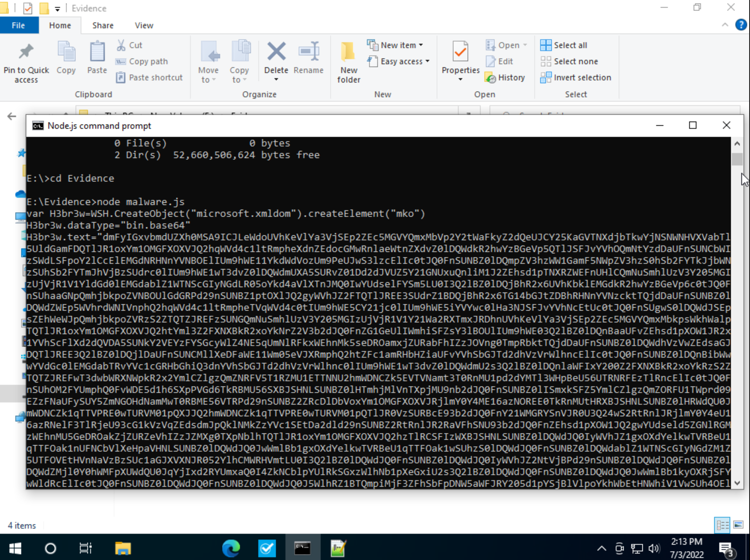This screenshot has height=560, width=750.
Task: Open Microsoft Edge from the taskbar
Action: 231,548
